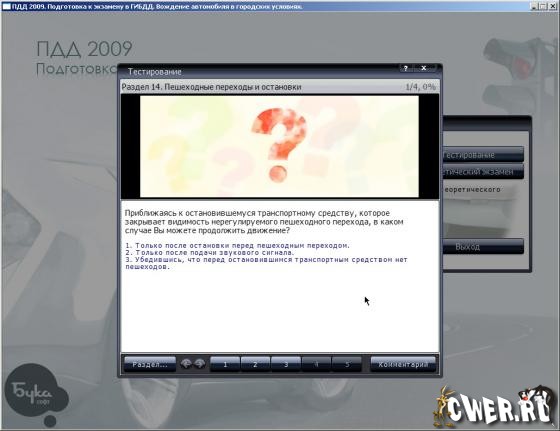Select answer text 'Только после остановки перед пешеходным переходом'

[238, 246]
